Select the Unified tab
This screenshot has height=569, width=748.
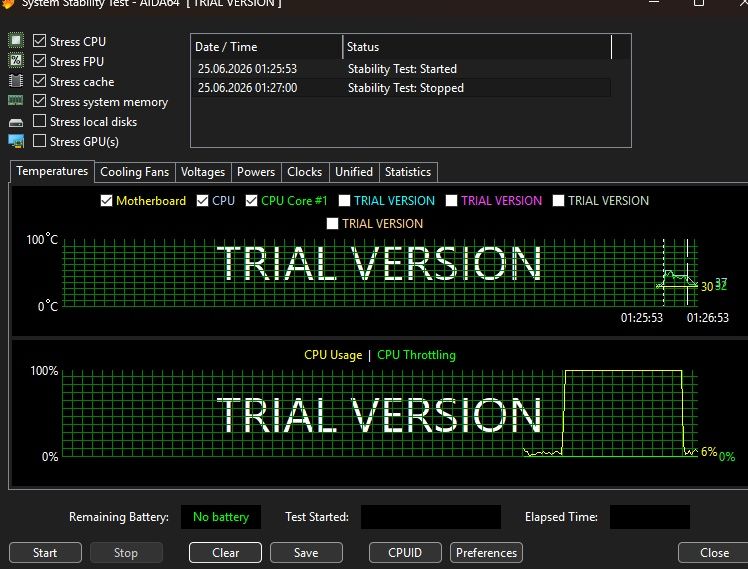click(x=354, y=172)
